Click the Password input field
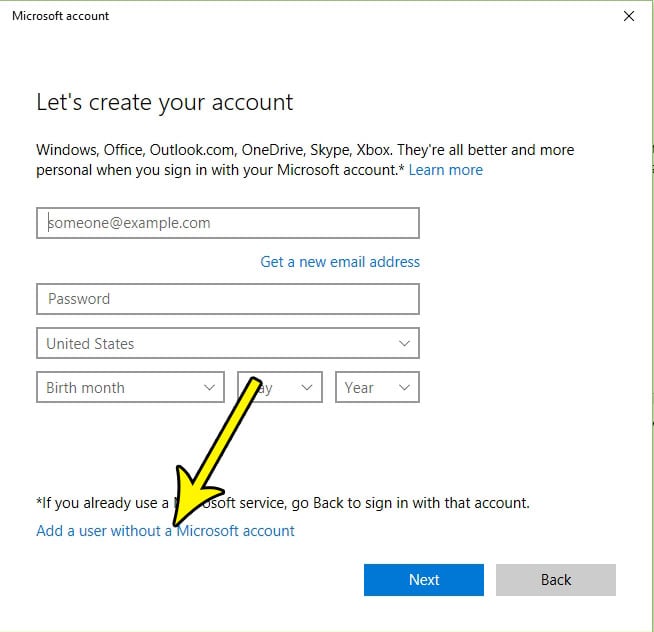654x632 pixels. coord(228,299)
